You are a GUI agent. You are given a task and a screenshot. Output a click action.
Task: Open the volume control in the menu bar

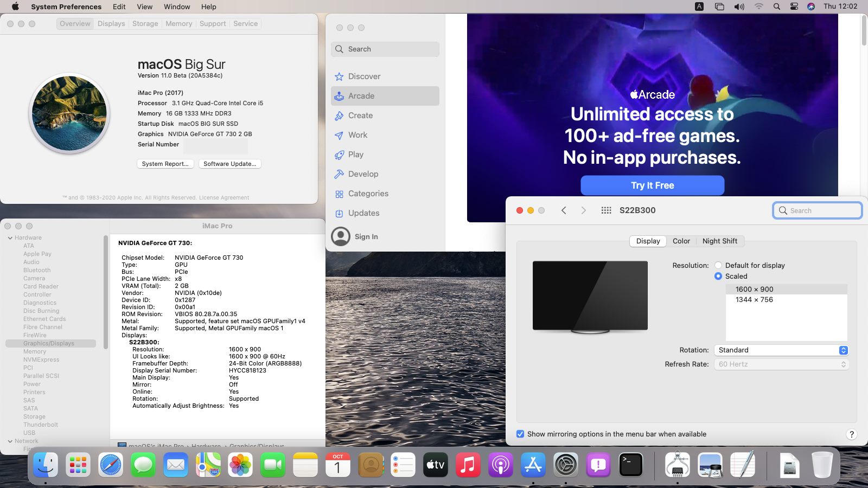[739, 7]
